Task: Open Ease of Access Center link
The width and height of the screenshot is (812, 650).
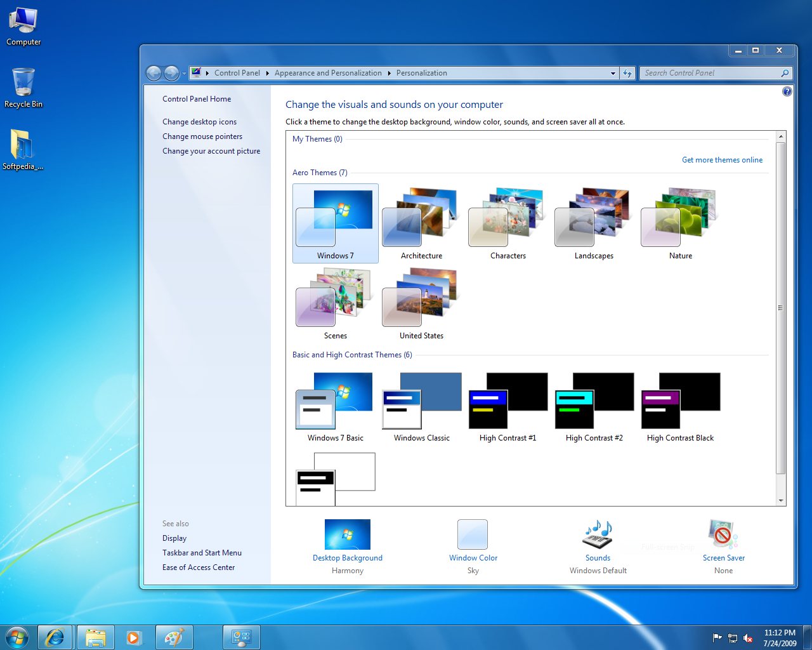Action: tap(199, 567)
